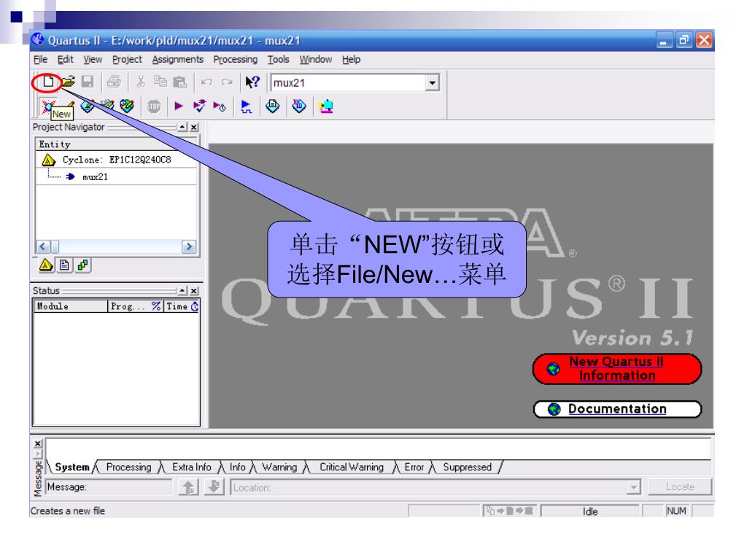Image resolution: width=747 pixels, height=560 pixels.
Task: Click the Module column header in Status
Action: (71, 306)
